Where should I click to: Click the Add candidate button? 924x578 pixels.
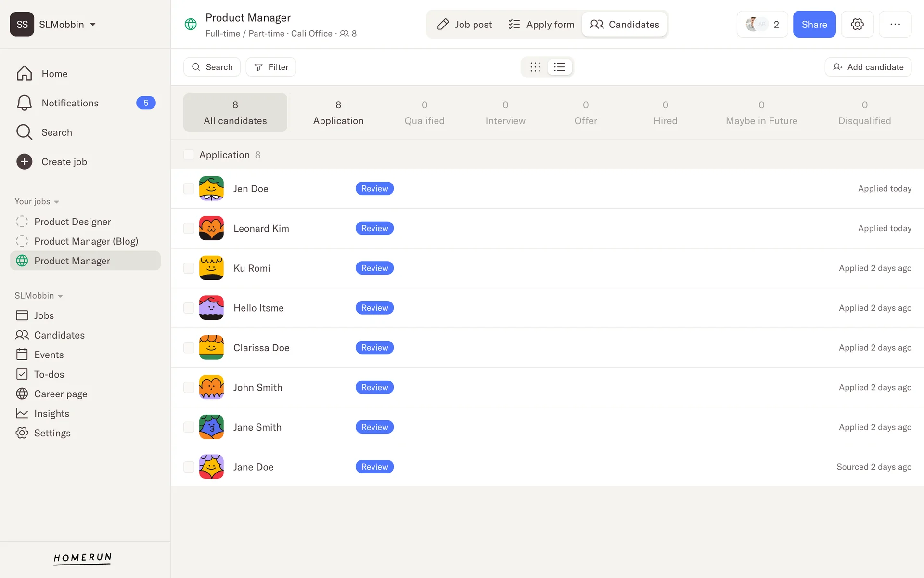868,67
